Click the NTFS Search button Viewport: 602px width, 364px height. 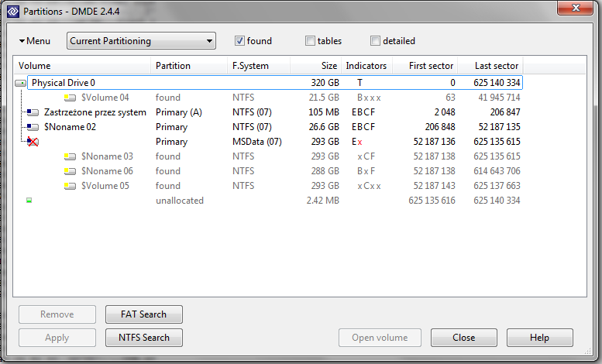coord(144,338)
